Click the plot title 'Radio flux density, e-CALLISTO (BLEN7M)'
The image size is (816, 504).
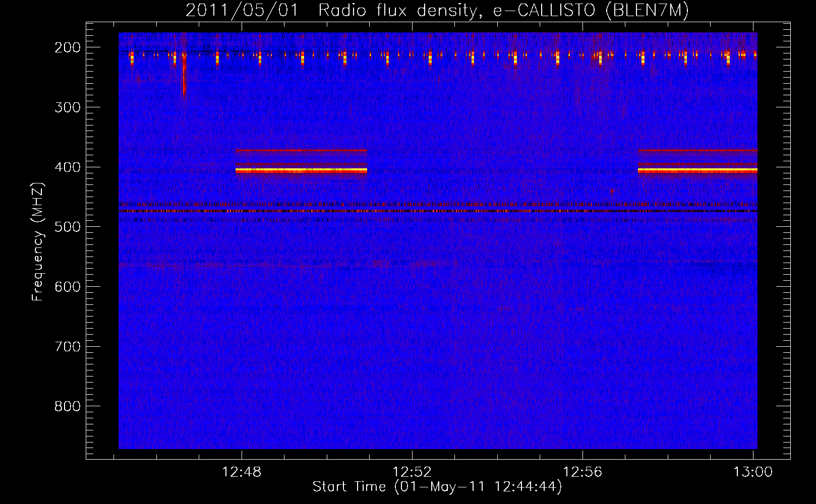[x=503, y=11]
